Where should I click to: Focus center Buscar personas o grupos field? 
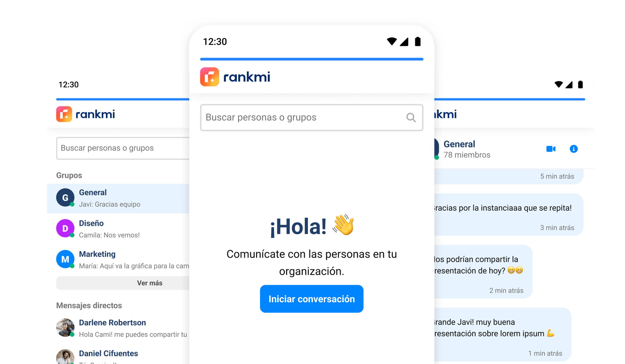click(312, 117)
